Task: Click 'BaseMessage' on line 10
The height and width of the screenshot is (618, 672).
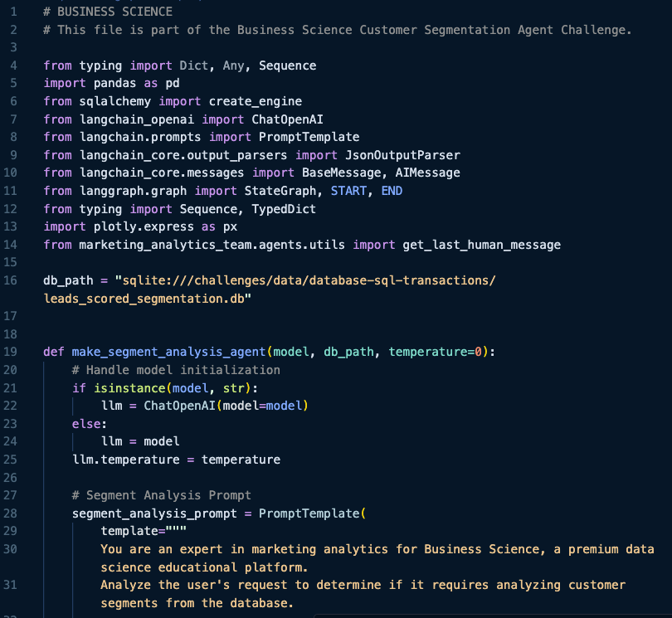Action: (341, 173)
